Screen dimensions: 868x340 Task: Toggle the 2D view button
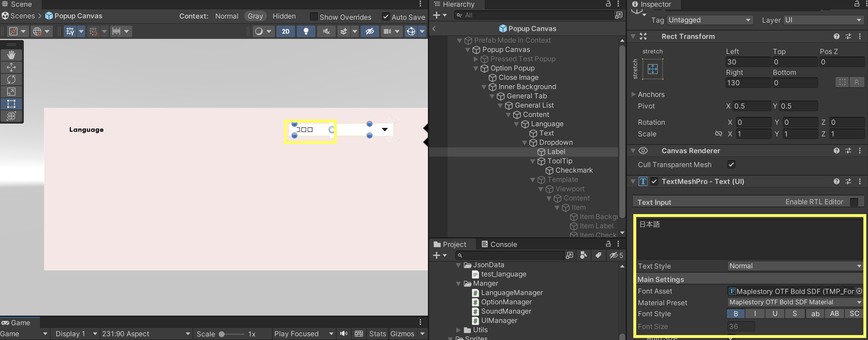click(285, 31)
